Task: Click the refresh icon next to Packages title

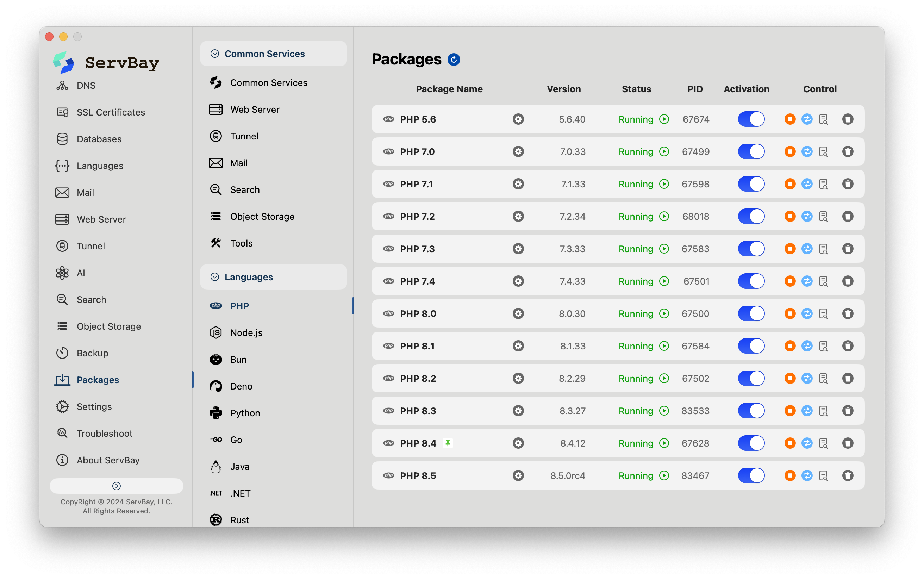Action: (x=454, y=60)
